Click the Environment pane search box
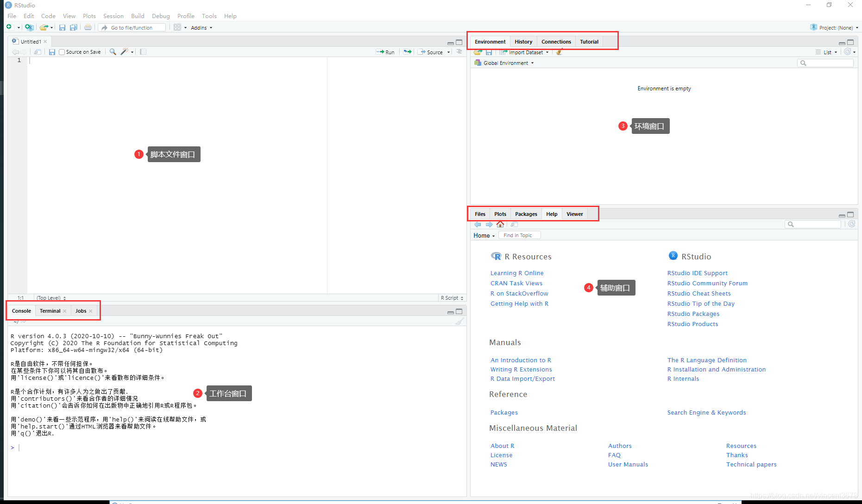The image size is (862, 504). (x=825, y=63)
